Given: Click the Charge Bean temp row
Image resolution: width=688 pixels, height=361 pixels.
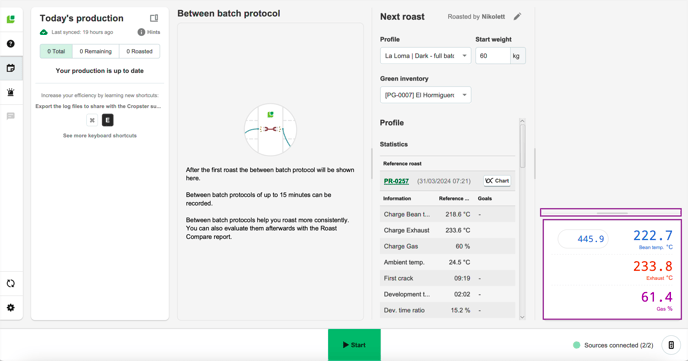Looking at the screenshot, I should (x=448, y=214).
